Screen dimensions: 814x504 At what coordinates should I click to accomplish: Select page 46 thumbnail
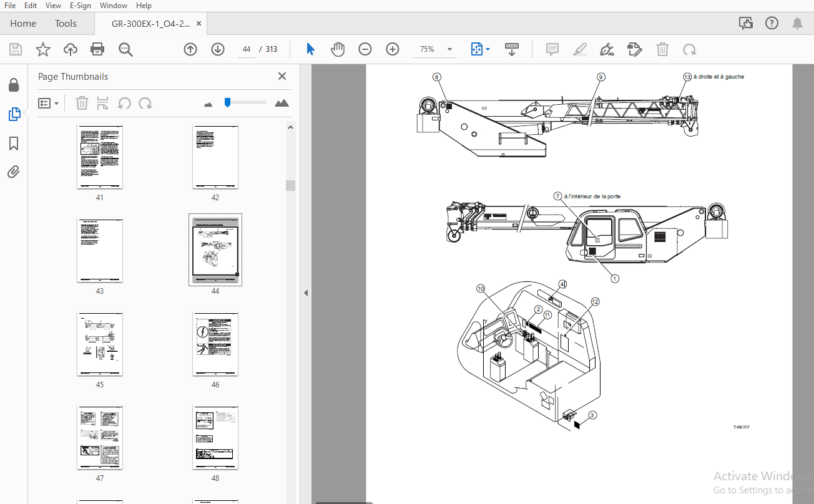coord(215,344)
